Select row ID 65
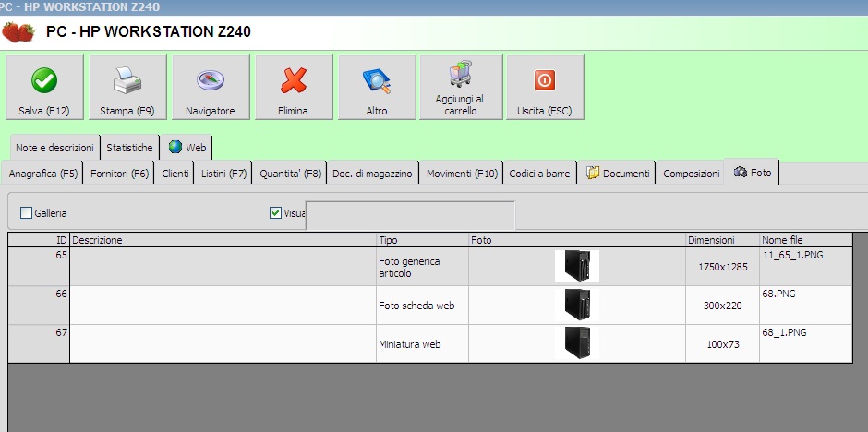Image resolution: width=868 pixels, height=432 pixels. (39, 266)
